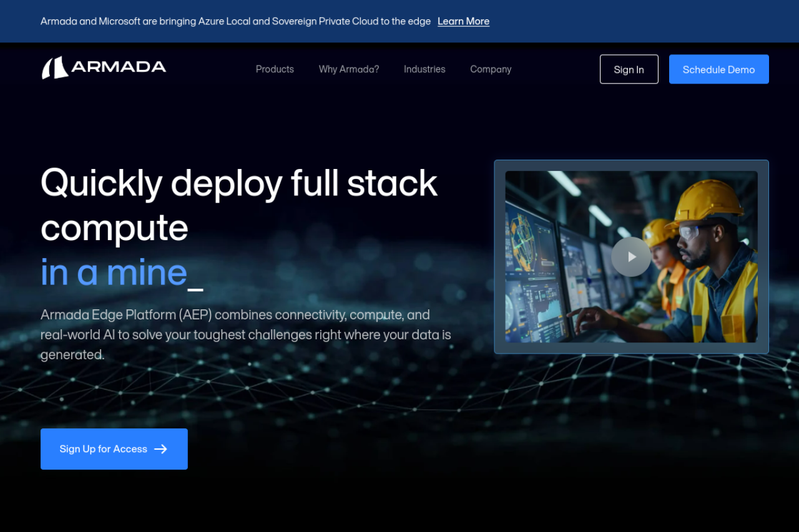Click the "Quickly deploy full stack" headline
Image resolution: width=799 pixels, height=532 pixels.
238,183
